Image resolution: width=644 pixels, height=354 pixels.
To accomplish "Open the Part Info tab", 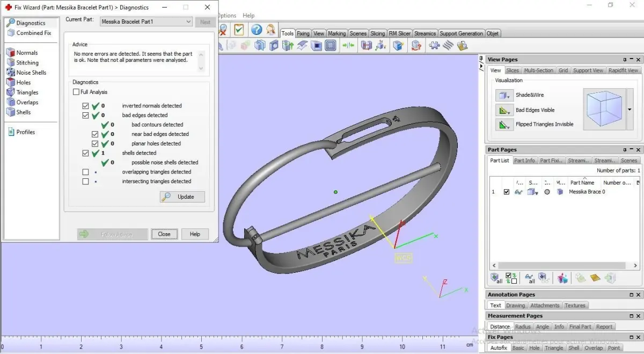I will click(524, 161).
